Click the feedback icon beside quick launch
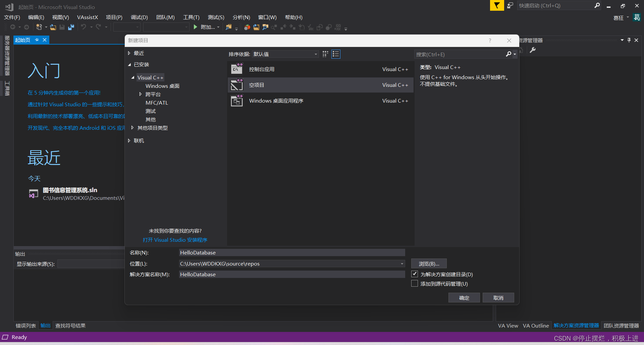The width and height of the screenshot is (644, 345). (510, 5)
